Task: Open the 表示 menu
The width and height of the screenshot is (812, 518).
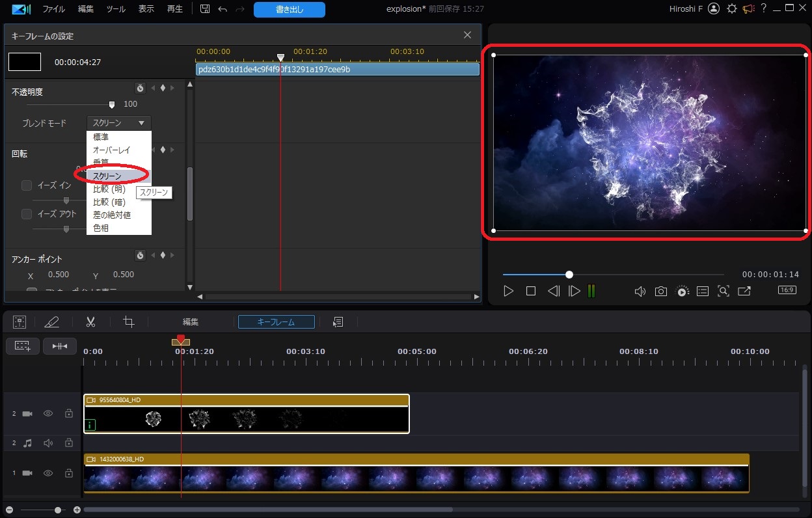Action: (146, 9)
